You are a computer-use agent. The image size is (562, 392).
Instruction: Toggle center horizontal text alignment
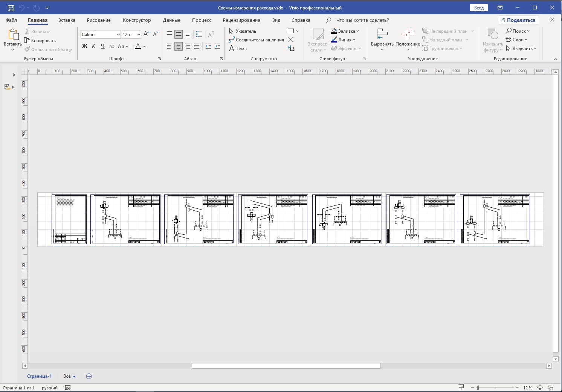tap(179, 46)
